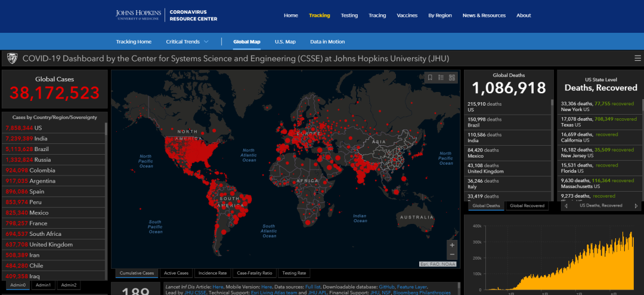644x295 pixels.
Task: Zoom in on the map with plus button
Action: tap(452, 245)
